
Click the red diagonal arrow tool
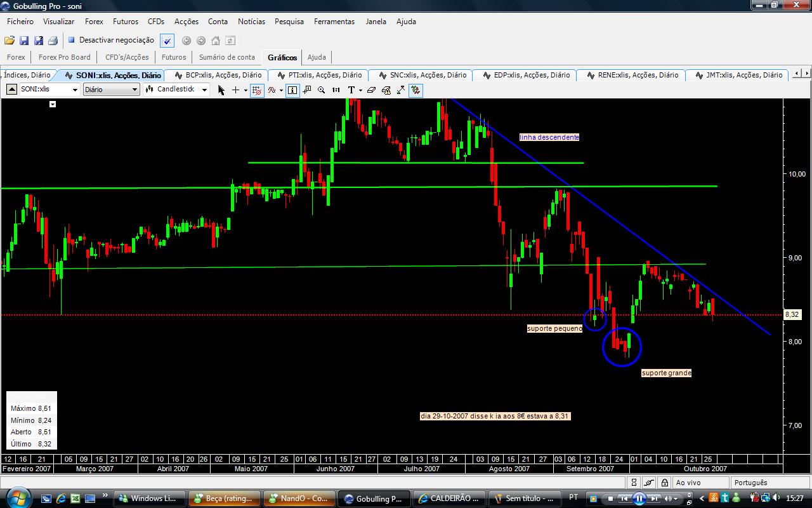tap(401, 90)
